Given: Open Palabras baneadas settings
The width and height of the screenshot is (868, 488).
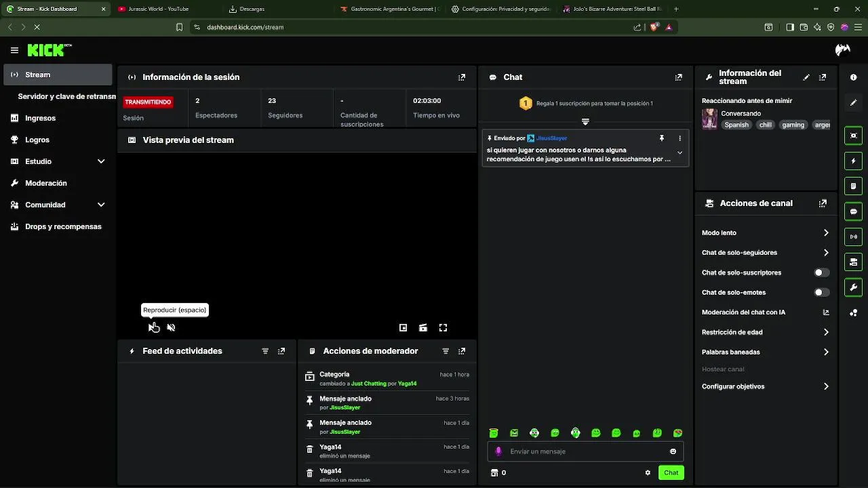Looking at the screenshot, I should pos(766,352).
